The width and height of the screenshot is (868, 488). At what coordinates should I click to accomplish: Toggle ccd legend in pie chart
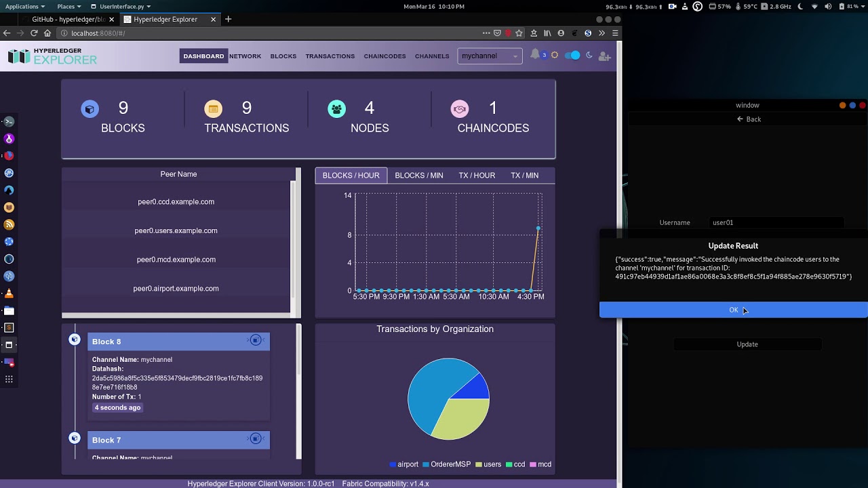point(515,464)
